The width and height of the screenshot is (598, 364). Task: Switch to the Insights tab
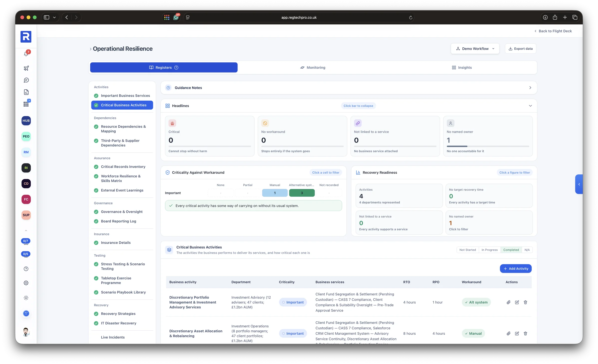tap(462, 68)
